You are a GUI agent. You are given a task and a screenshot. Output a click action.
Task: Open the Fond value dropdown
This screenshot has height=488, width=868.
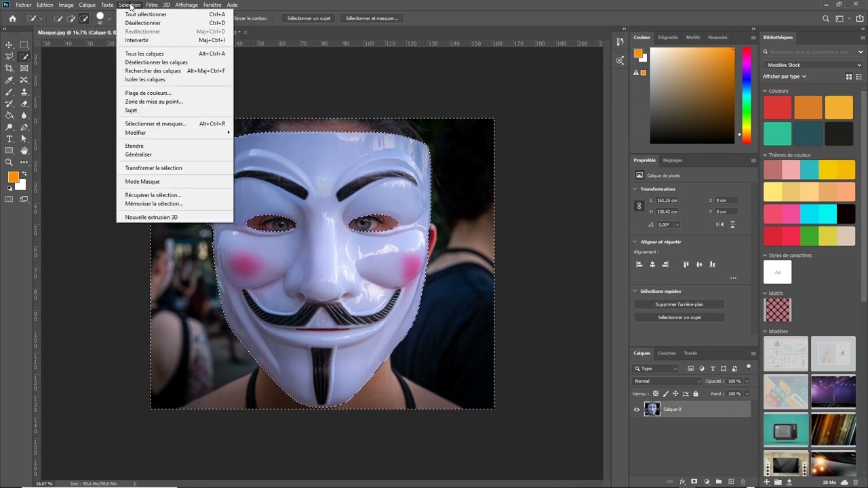[x=747, y=394]
